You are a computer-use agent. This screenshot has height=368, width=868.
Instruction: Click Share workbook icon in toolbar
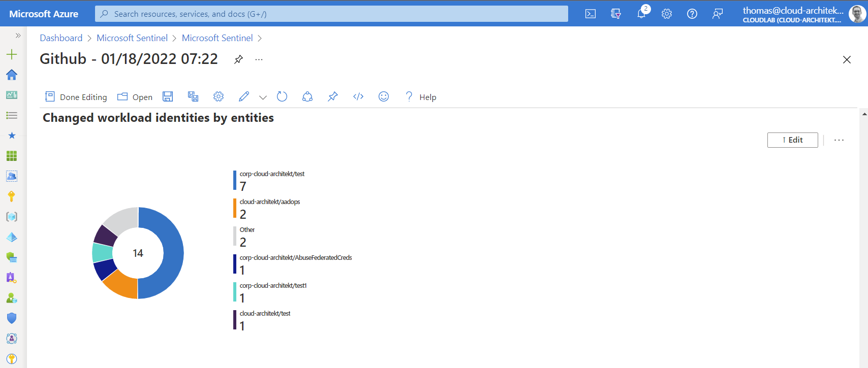307,96
